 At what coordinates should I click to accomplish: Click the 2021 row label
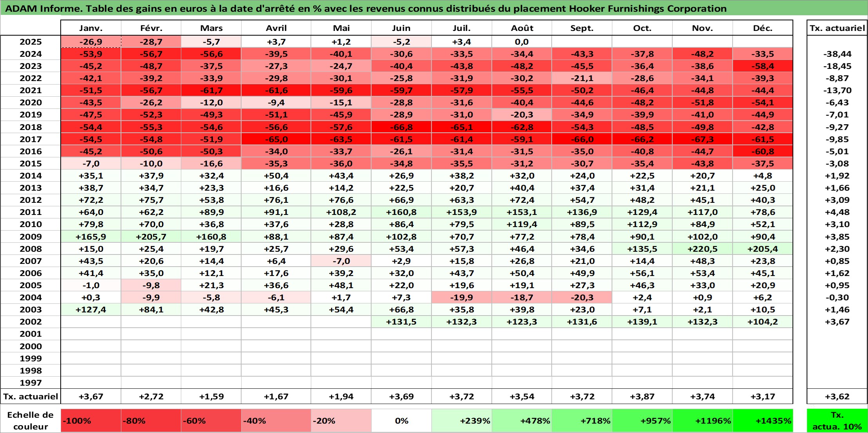(x=31, y=90)
